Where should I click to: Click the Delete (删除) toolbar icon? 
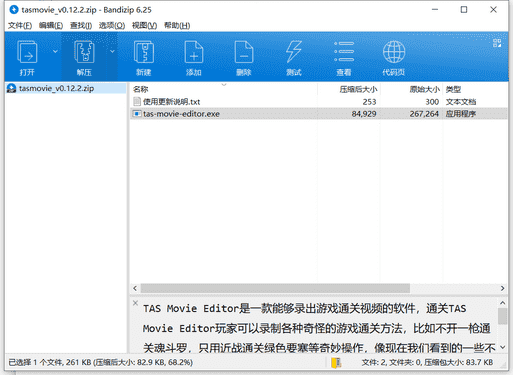[x=244, y=52]
